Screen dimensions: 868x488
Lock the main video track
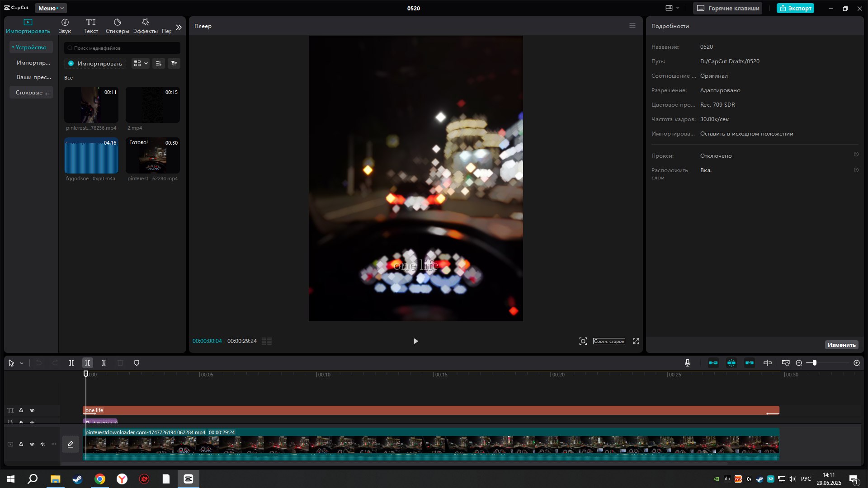(x=21, y=444)
